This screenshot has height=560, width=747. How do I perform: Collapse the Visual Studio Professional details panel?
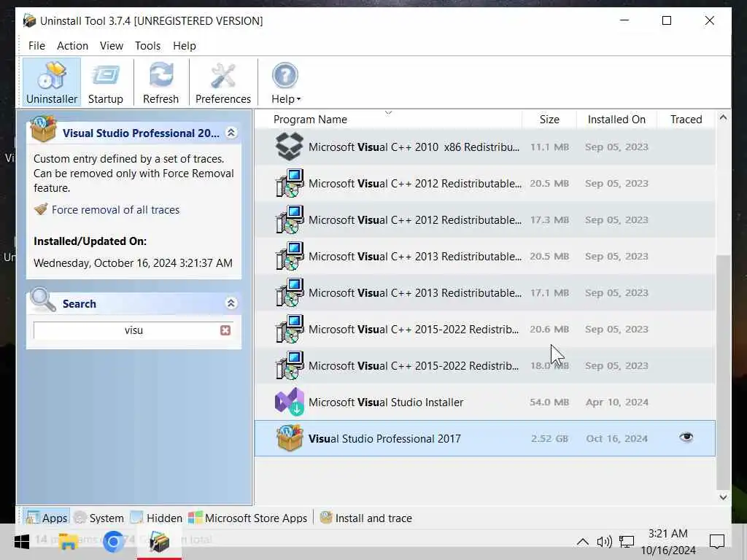click(x=231, y=133)
